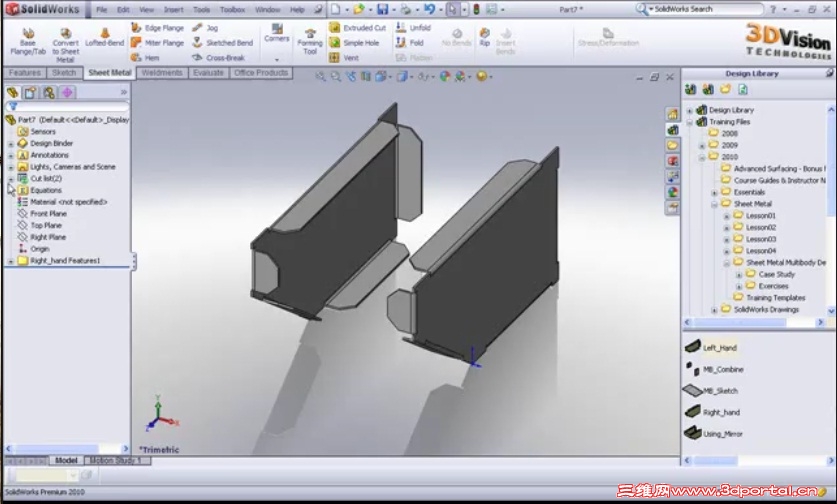The width and height of the screenshot is (837, 504).
Task: Open the ConfigurationManager tab icon
Action: pos(49,92)
